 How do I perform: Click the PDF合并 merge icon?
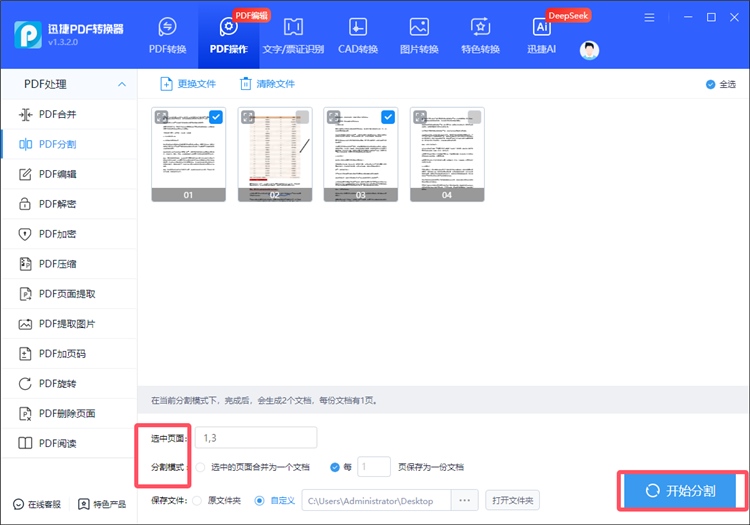coord(25,114)
